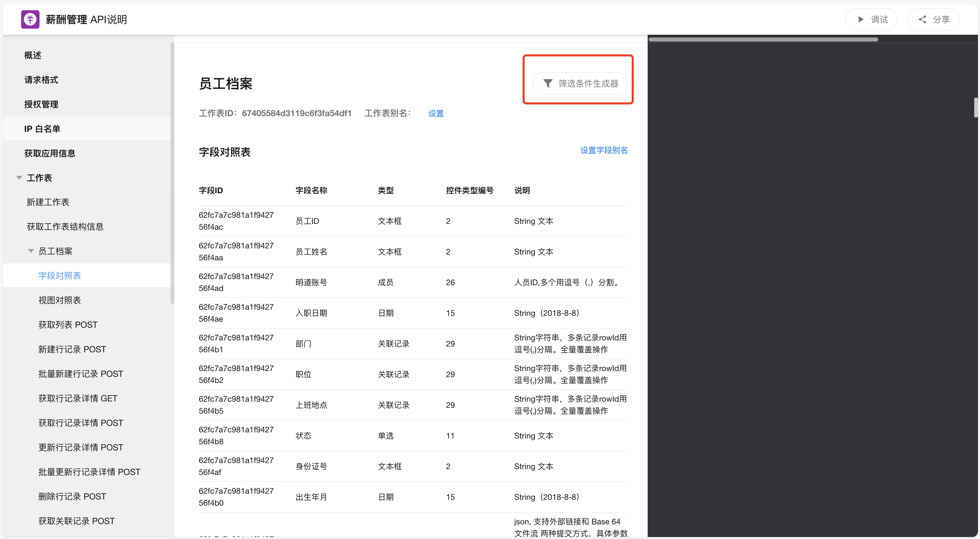Collapse the 工作表 tree section
The image size is (980, 539).
(19, 178)
